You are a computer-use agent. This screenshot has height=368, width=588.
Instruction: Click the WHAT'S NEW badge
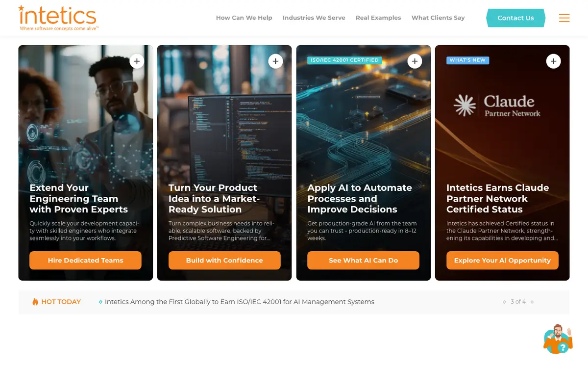[x=467, y=60]
